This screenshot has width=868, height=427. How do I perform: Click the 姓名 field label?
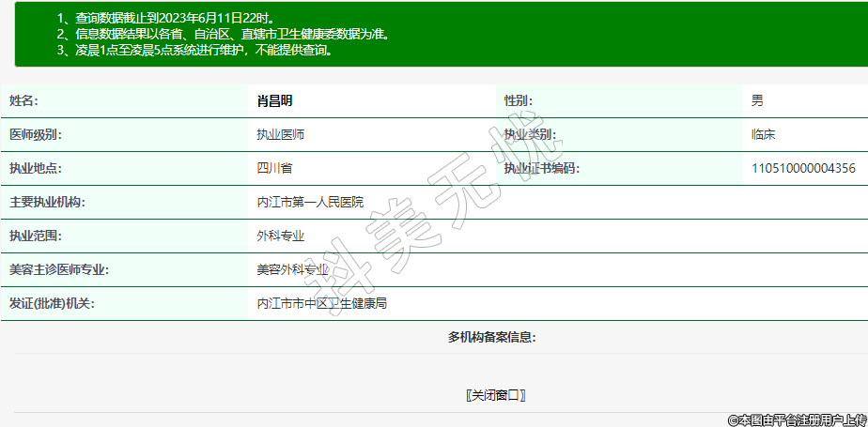[23, 100]
